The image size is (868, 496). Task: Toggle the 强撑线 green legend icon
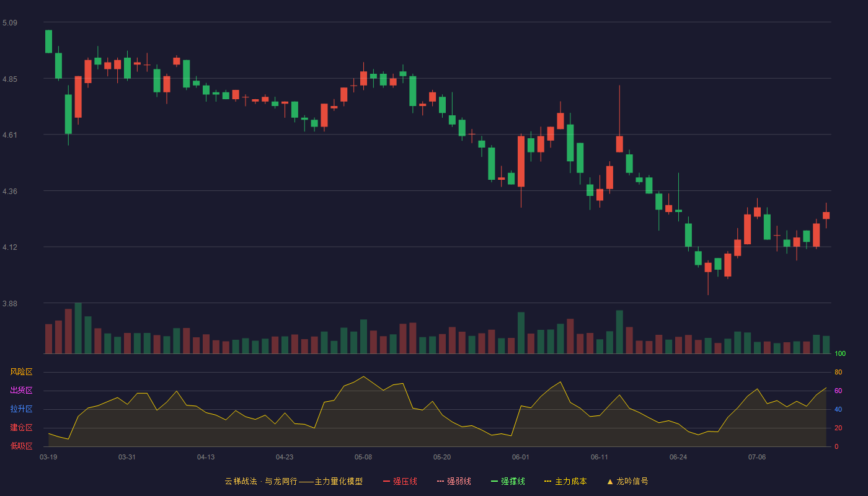tap(494, 481)
